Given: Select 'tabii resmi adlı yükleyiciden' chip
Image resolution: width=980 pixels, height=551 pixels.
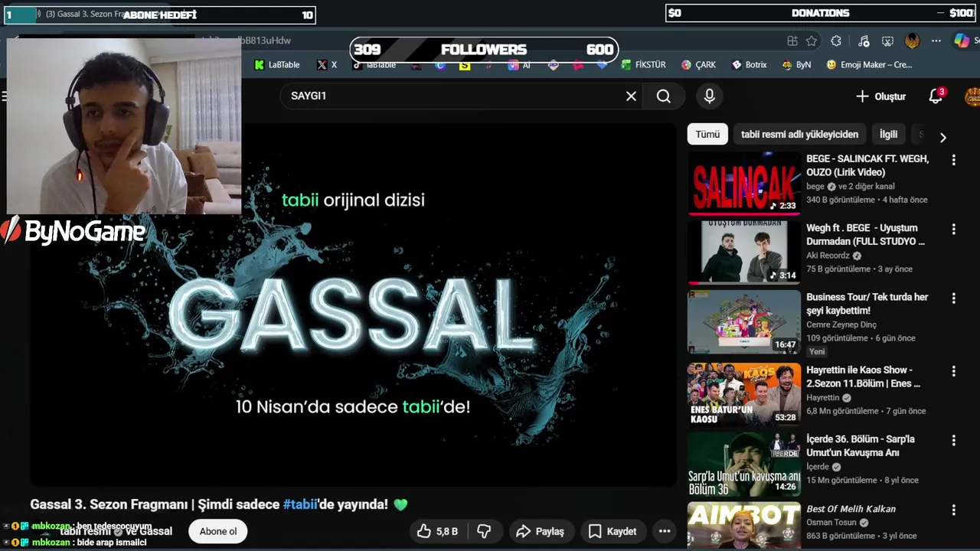Looking at the screenshot, I should pyautogui.click(x=799, y=134).
